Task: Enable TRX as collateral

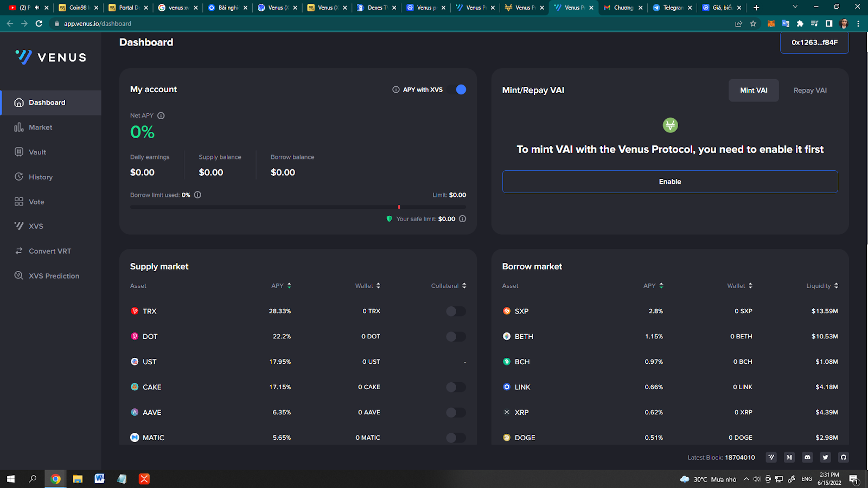Action: [x=456, y=311]
